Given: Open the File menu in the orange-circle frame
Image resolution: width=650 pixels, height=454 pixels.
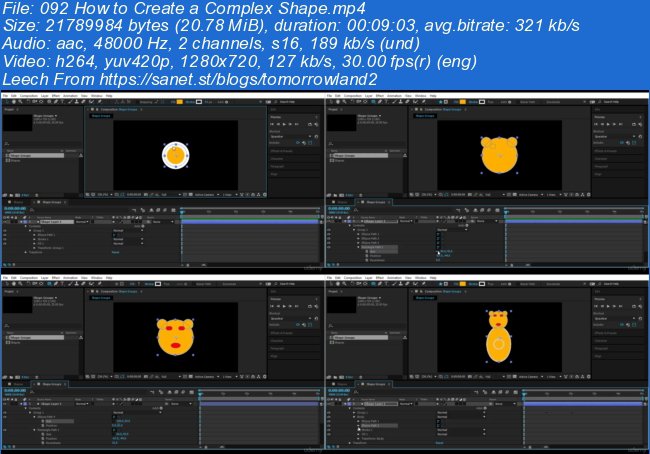Looking at the screenshot, I should coord(5,96).
